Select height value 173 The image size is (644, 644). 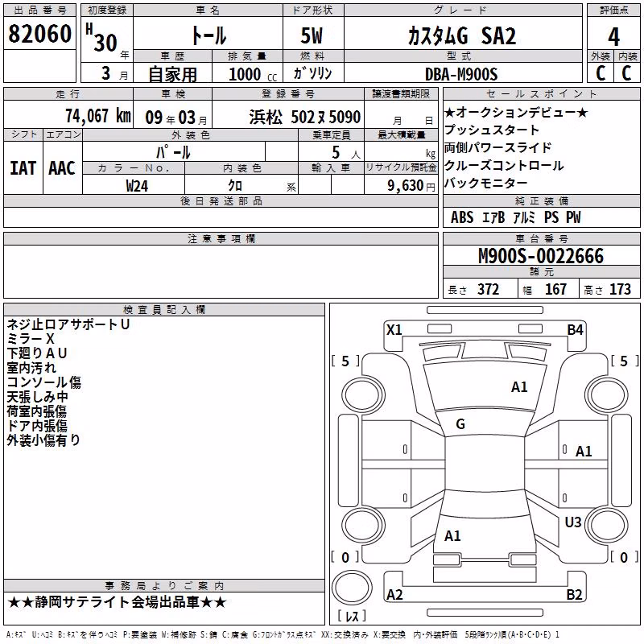pos(620,289)
